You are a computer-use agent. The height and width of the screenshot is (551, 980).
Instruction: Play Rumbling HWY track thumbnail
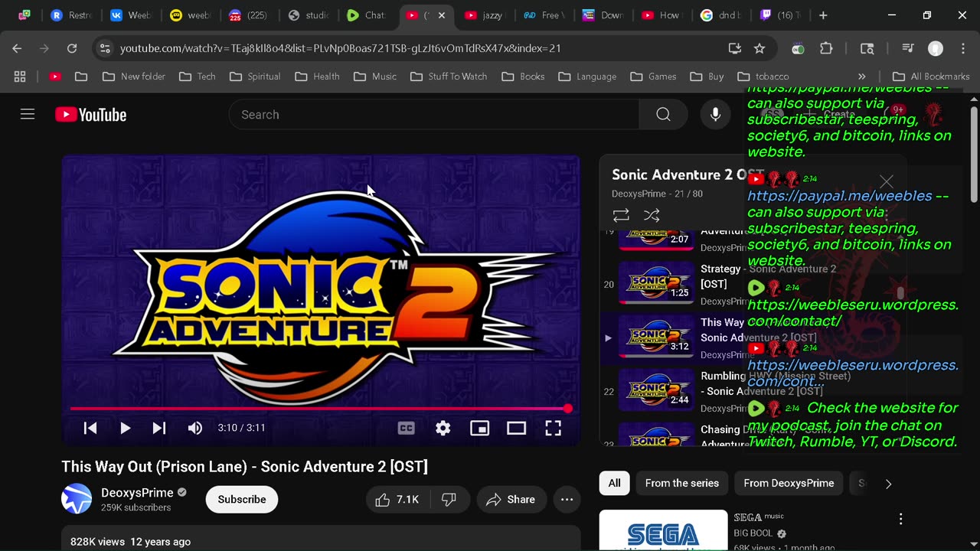pyautogui.click(x=656, y=391)
